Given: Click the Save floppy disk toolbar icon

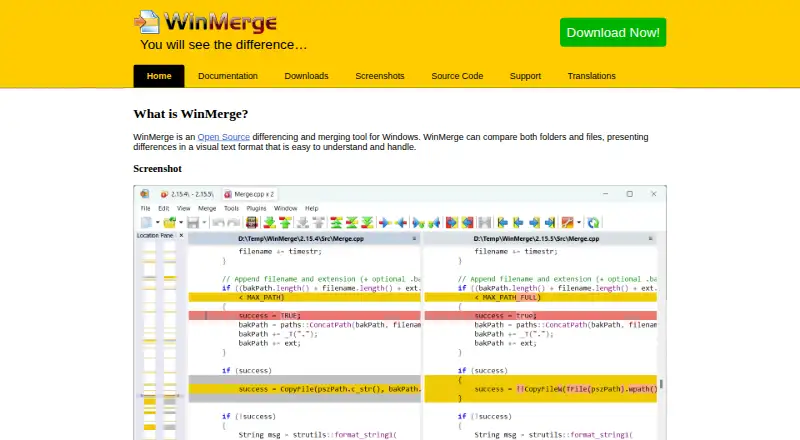Looking at the screenshot, I should (193, 223).
